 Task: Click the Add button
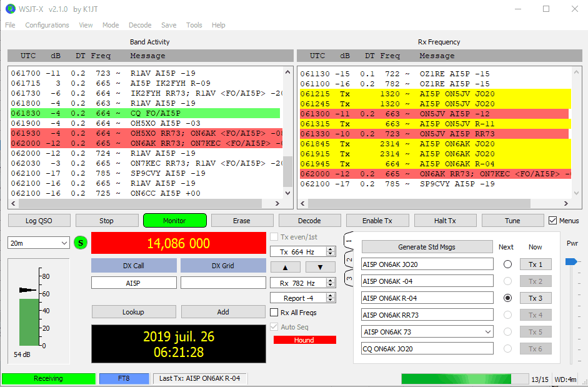coord(223,312)
